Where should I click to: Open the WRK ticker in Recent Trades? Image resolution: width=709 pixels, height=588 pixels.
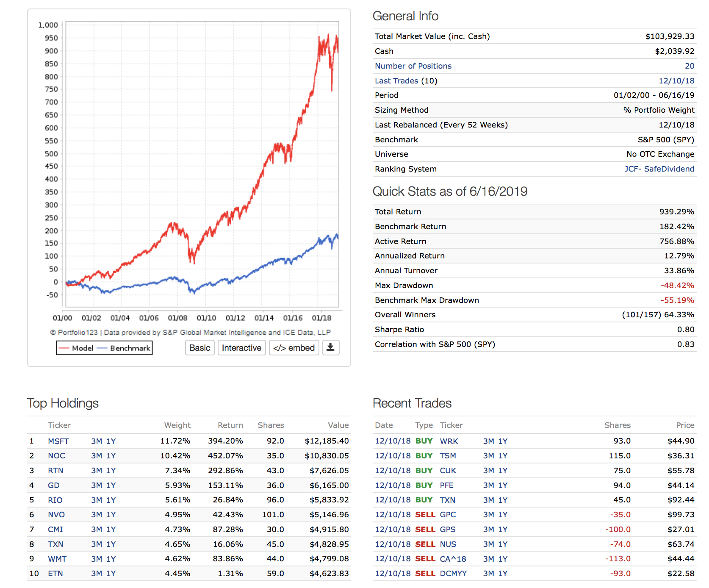(x=449, y=441)
